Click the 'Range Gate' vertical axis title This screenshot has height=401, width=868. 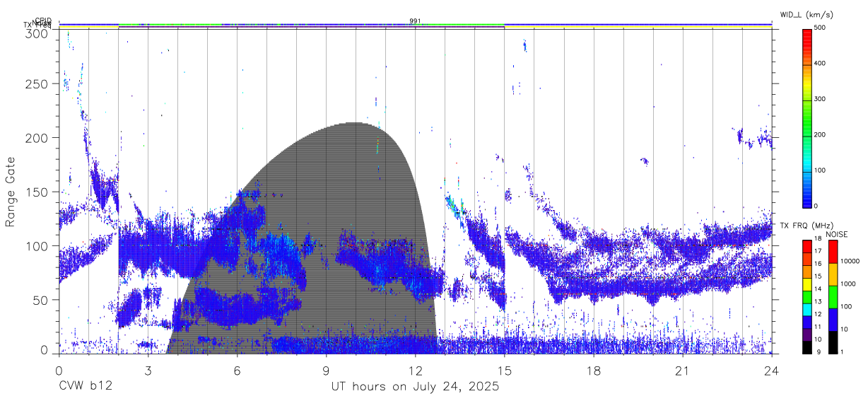(x=11, y=192)
